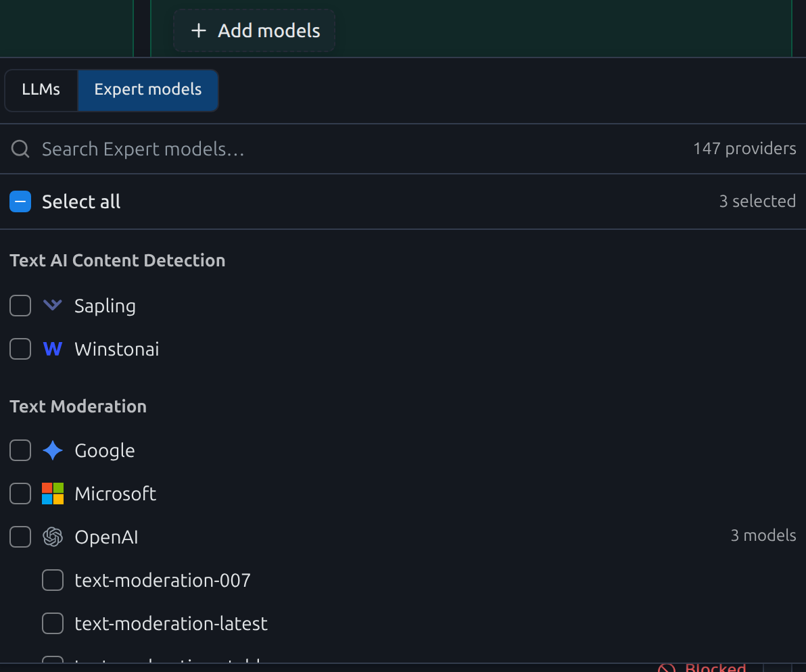806x672 pixels.
Task: Switch to the LLMs tab
Action: 41,89
